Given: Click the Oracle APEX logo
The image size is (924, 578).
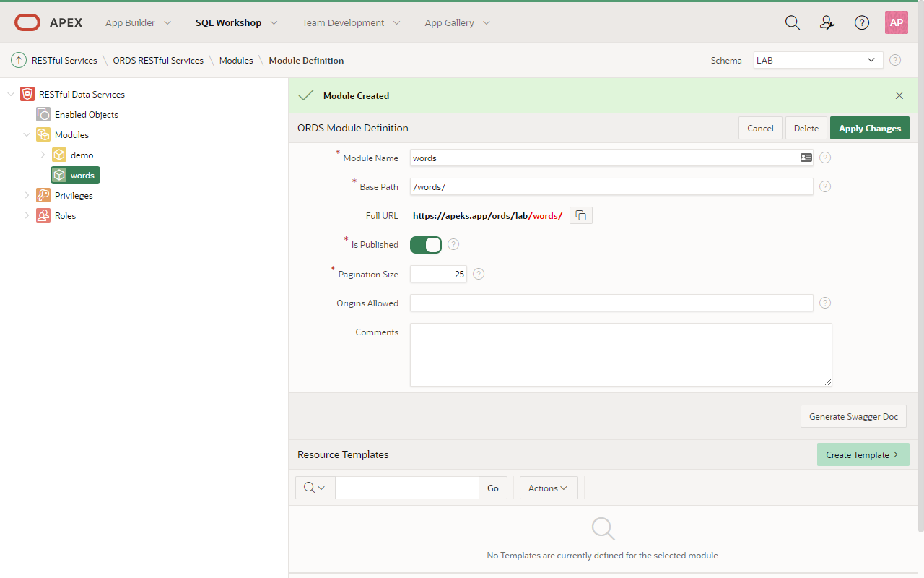Looking at the screenshot, I should pyautogui.click(x=48, y=22).
